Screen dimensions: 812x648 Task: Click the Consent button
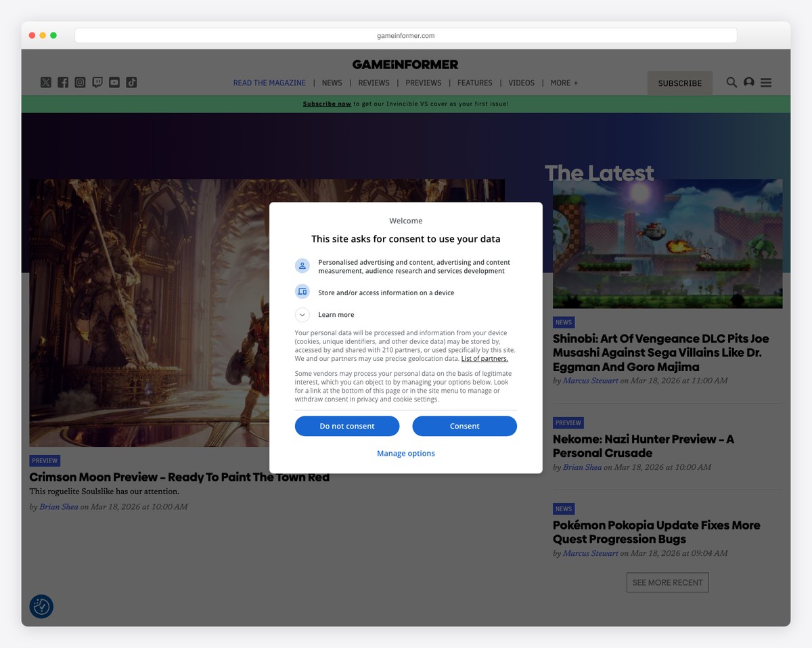pos(464,426)
